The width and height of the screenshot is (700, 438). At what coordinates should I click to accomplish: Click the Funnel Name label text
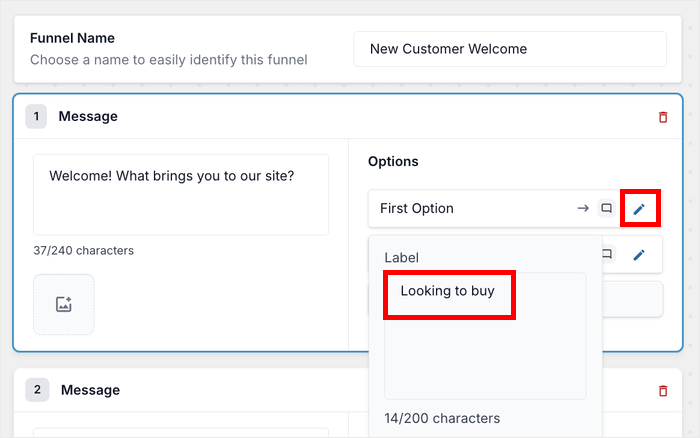[72, 38]
